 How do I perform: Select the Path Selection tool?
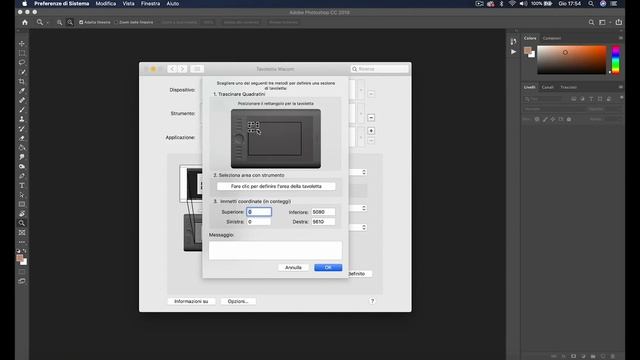(22, 195)
